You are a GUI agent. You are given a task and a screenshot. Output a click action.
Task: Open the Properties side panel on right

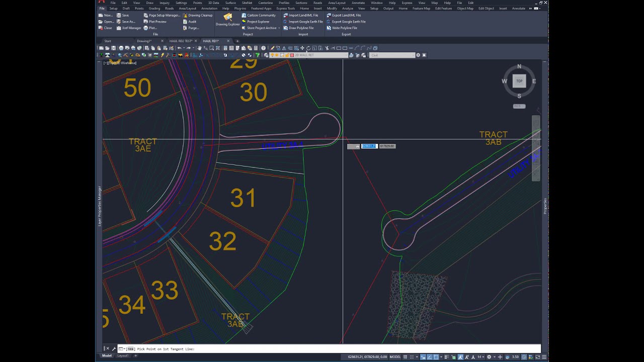(x=545, y=206)
